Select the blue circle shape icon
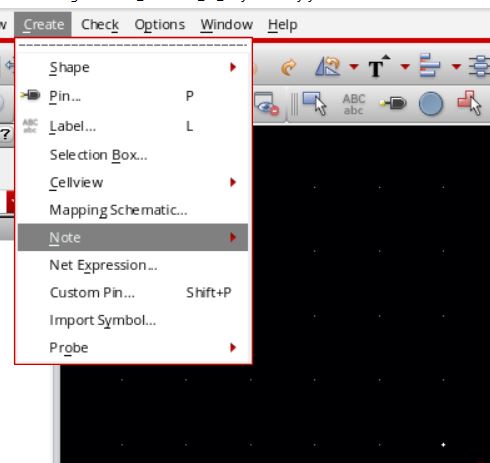The width and height of the screenshot is (490, 463). (431, 104)
